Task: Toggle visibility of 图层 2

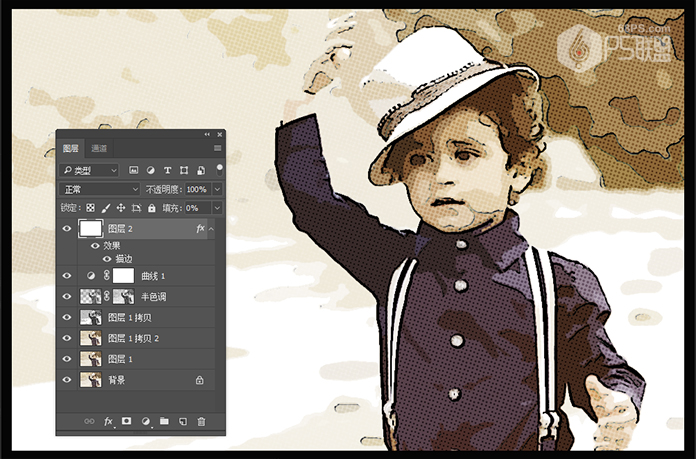Action: [x=67, y=229]
